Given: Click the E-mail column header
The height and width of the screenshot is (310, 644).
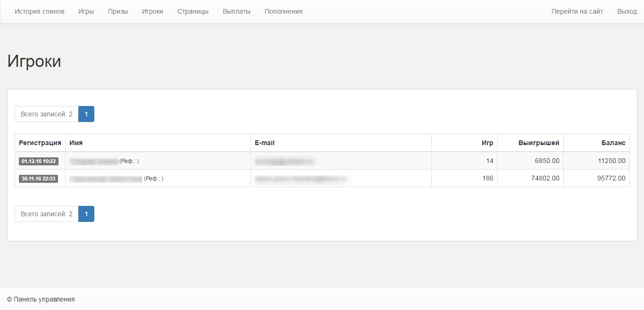Looking at the screenshot, I should pyautogui.click(x=265, y=143).
